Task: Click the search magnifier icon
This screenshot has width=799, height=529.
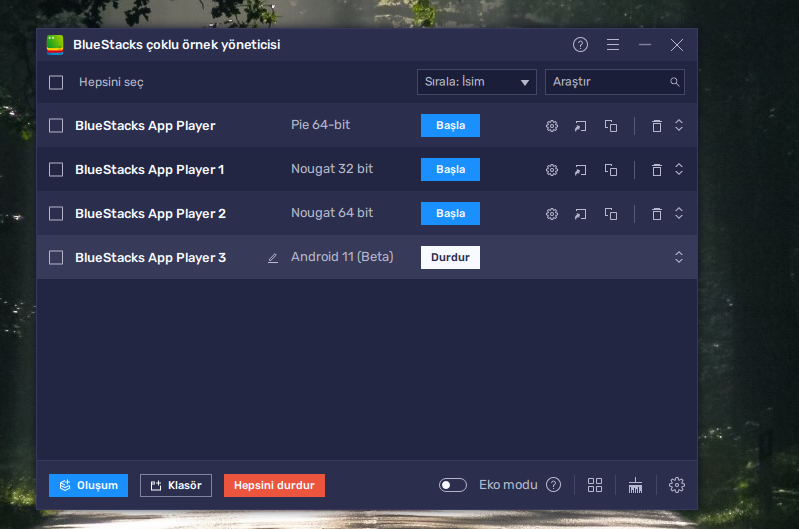Action: coord(674,82)
